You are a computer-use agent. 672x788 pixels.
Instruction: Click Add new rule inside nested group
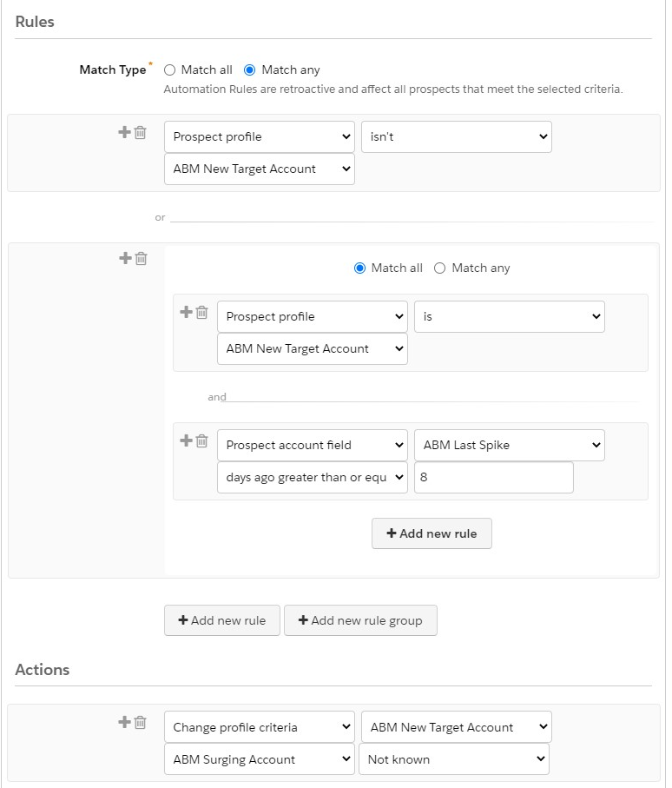point(432,533)
